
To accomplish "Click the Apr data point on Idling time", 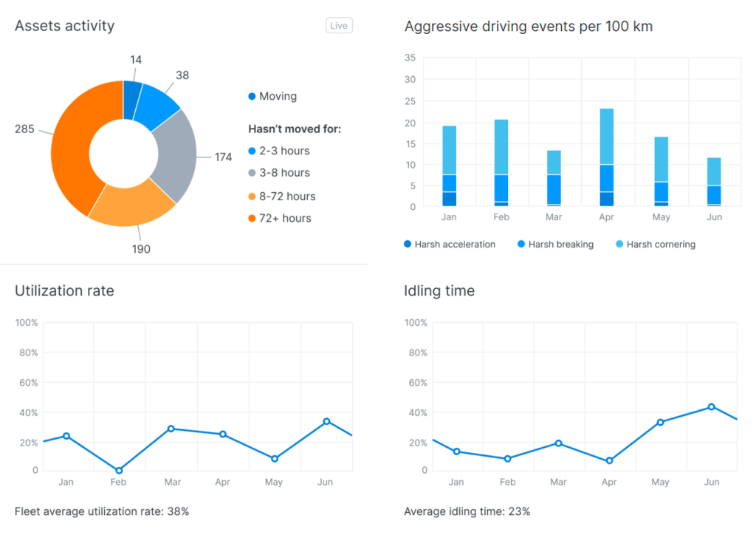I will point(609,460).
